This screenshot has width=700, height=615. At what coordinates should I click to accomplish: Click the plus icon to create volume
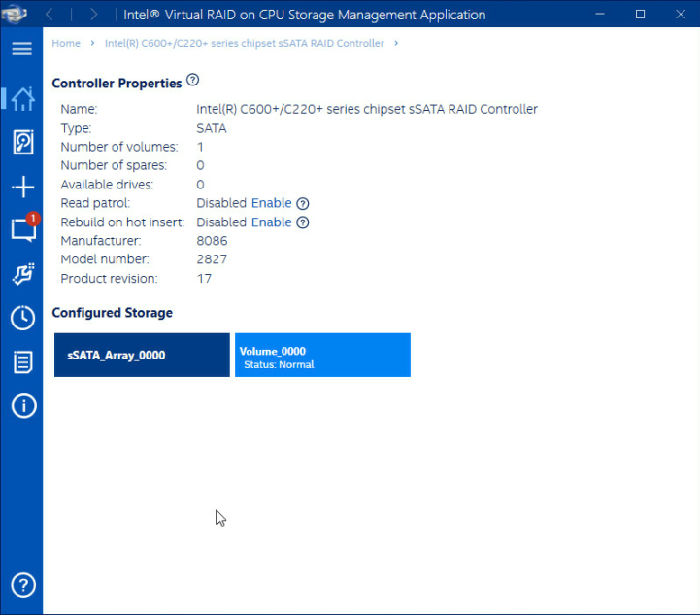[x=22, y=187]
